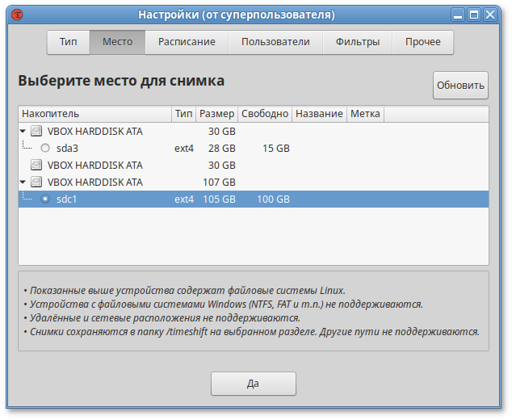The width and height of the screenshot is (512, 420).
Task: Open the Расписание tab
Action: click(187, 42)
